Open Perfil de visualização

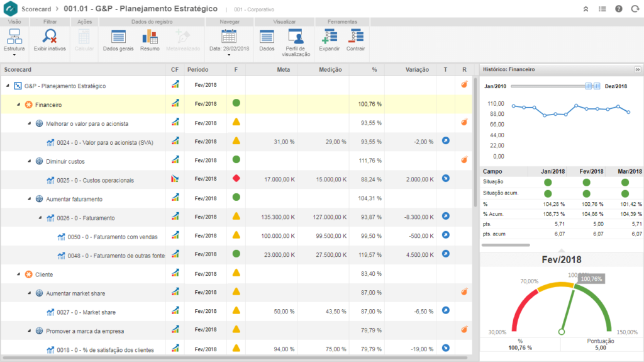(x=295, y=37)
